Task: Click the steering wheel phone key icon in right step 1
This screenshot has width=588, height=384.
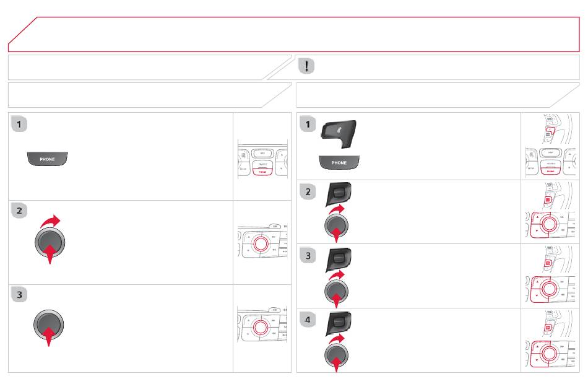Action: 339,134
